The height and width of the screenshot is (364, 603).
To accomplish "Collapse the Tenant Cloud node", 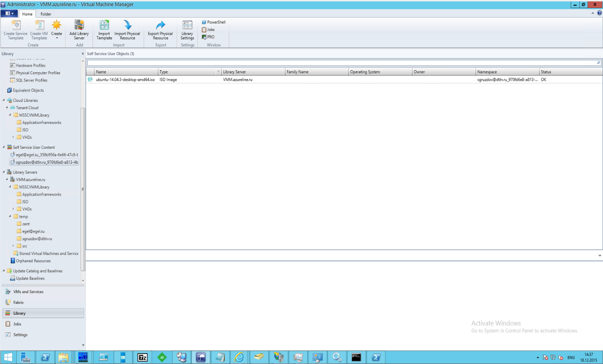I will coord(7,108).
